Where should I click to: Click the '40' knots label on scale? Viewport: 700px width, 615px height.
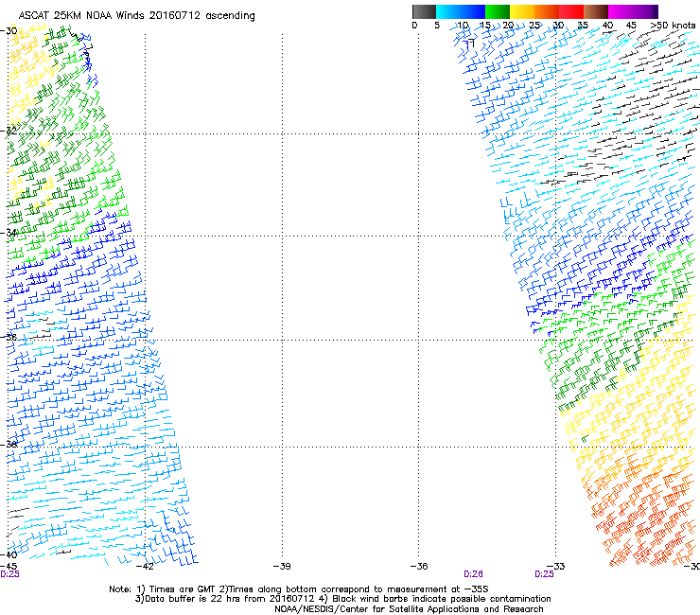[x=607, y=26]
